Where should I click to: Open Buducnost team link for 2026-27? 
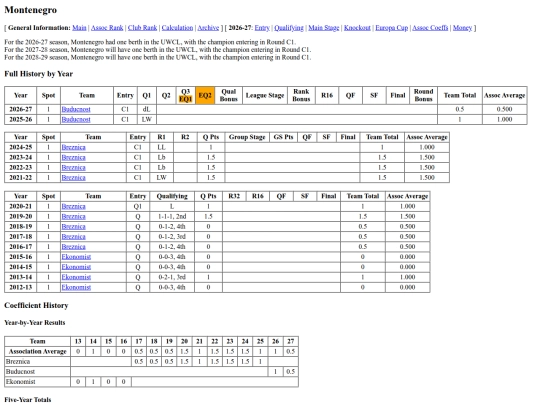76,110
